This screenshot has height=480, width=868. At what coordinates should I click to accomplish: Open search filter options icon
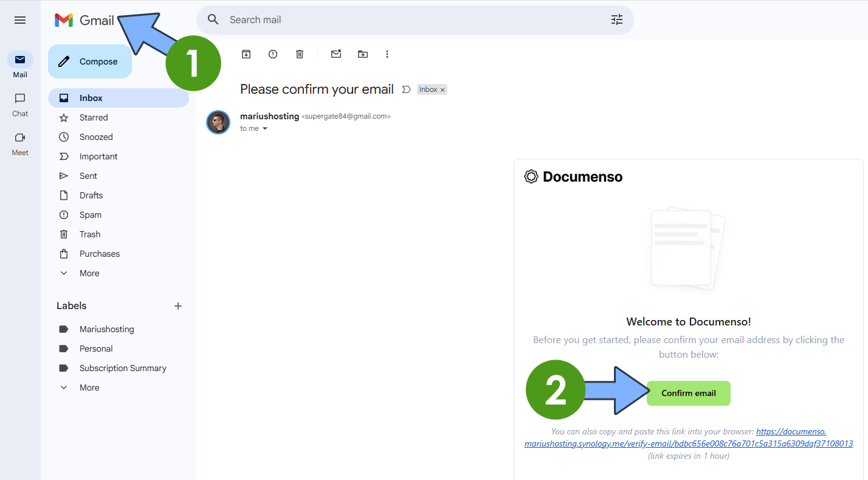click(x=617, y=20)
